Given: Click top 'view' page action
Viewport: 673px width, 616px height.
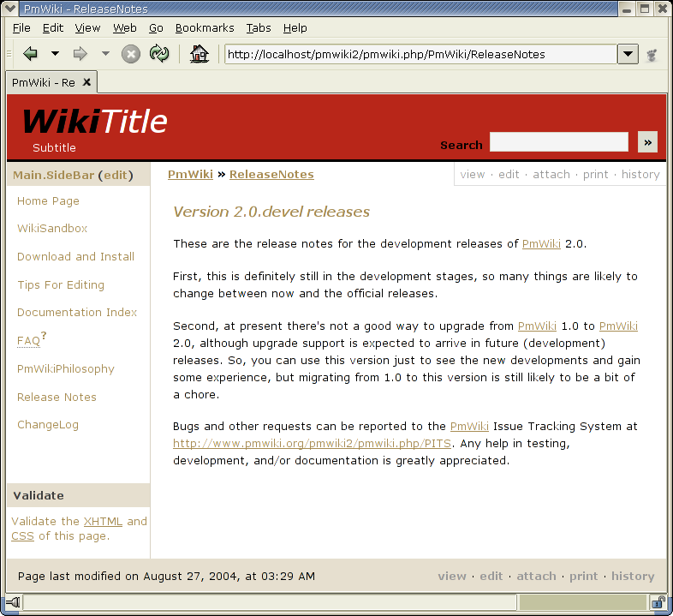Looking at the screenshot, I should coord(472,175).
